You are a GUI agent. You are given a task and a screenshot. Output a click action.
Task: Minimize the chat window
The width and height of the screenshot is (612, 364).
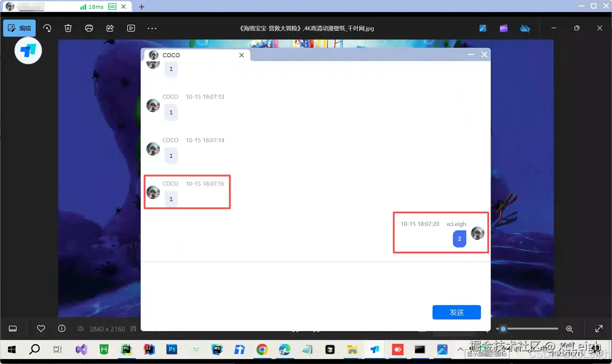point(471,54)
